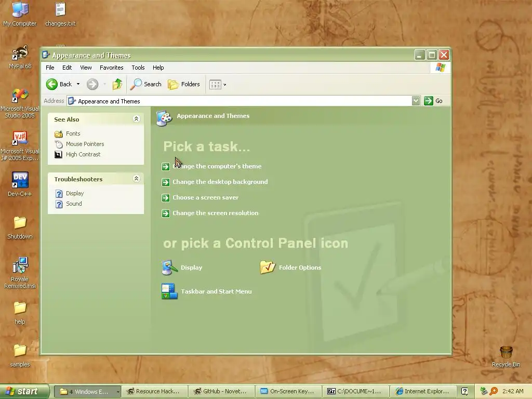
Task: Click the magnifier tray icon
Action: point(494,392)
